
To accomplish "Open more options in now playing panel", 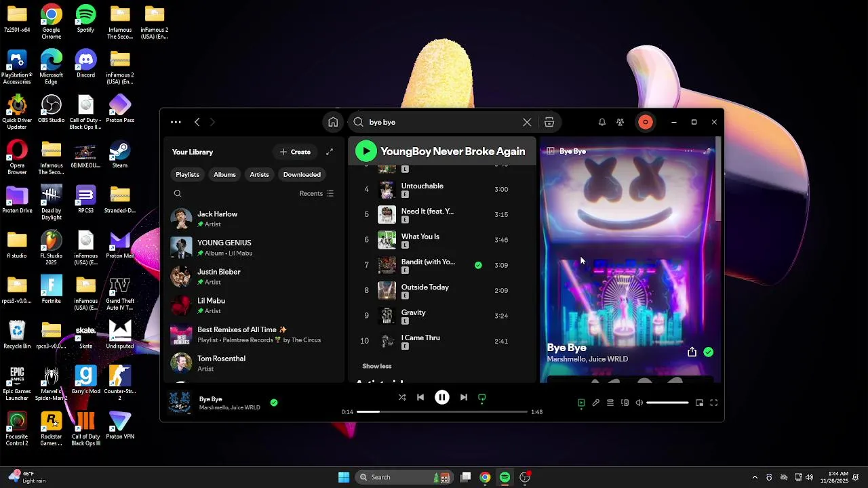I will click(x=689, y=151).
